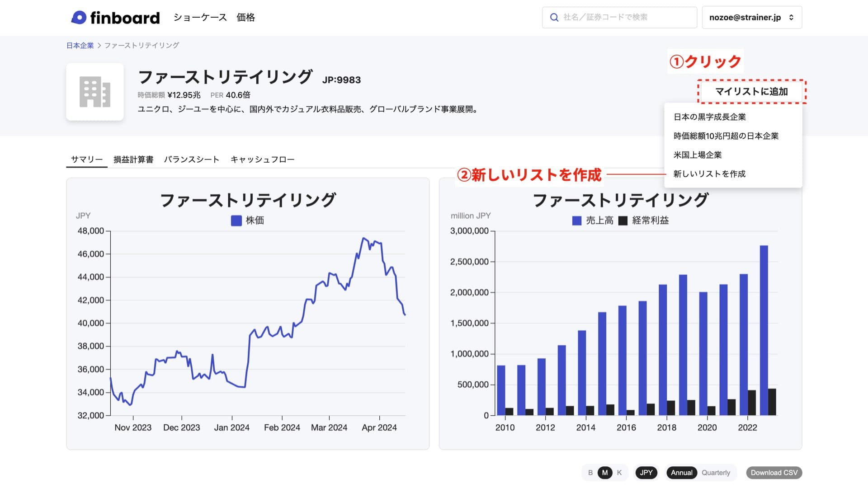Screen dimensions: 868x488
Task: Select the Quarterly period toggle
Action: (716, 473)
